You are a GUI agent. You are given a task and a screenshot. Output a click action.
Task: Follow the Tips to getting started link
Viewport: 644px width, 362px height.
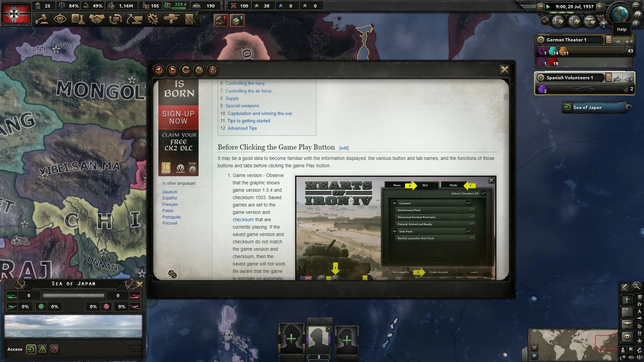[249, 121]
